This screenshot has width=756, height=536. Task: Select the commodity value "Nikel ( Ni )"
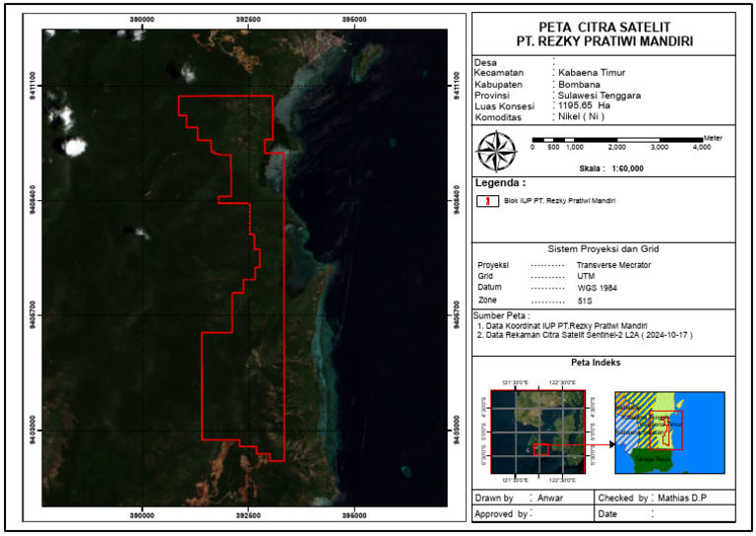pos(581,116)
